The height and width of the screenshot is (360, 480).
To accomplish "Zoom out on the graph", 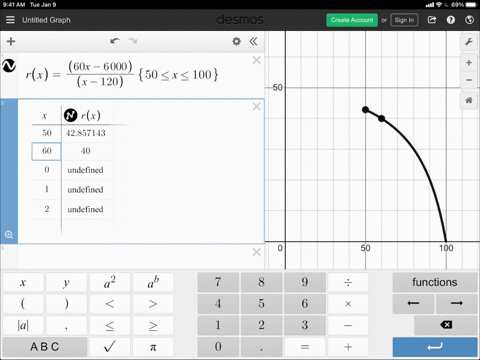I will click(x=469, y=80).
